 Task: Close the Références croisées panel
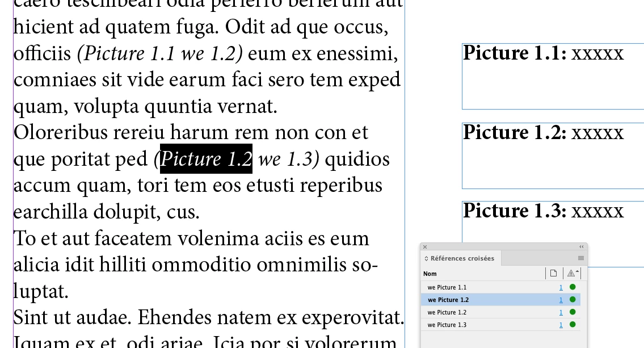coord(425,247)
